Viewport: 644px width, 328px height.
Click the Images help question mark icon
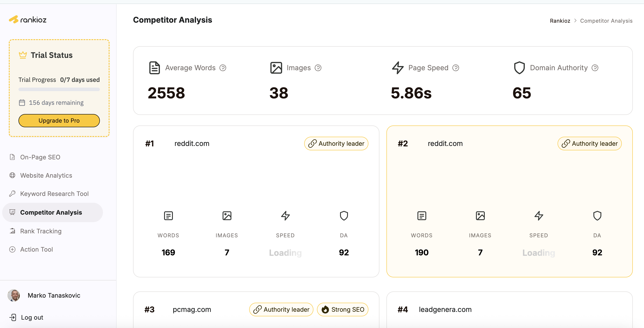pos(318,68)
